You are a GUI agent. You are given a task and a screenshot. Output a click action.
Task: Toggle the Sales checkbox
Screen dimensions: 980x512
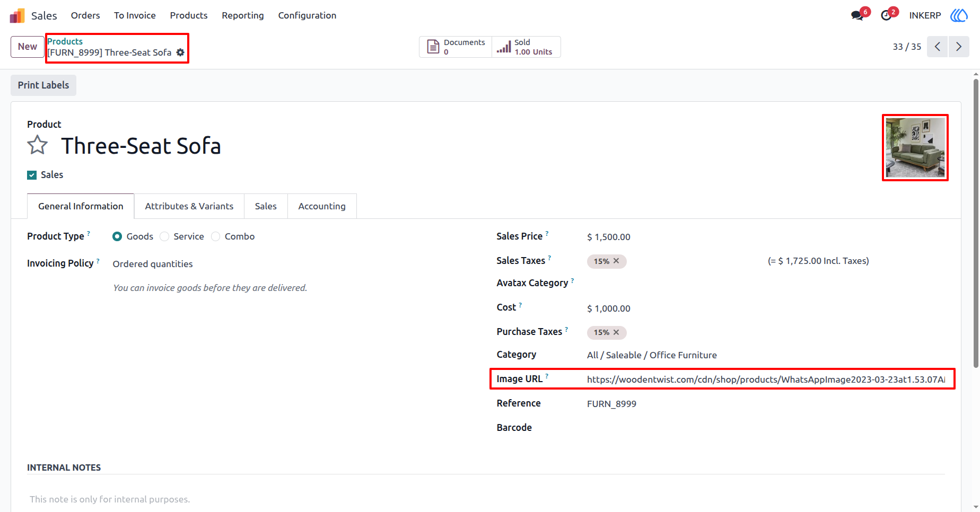point(32,175)
